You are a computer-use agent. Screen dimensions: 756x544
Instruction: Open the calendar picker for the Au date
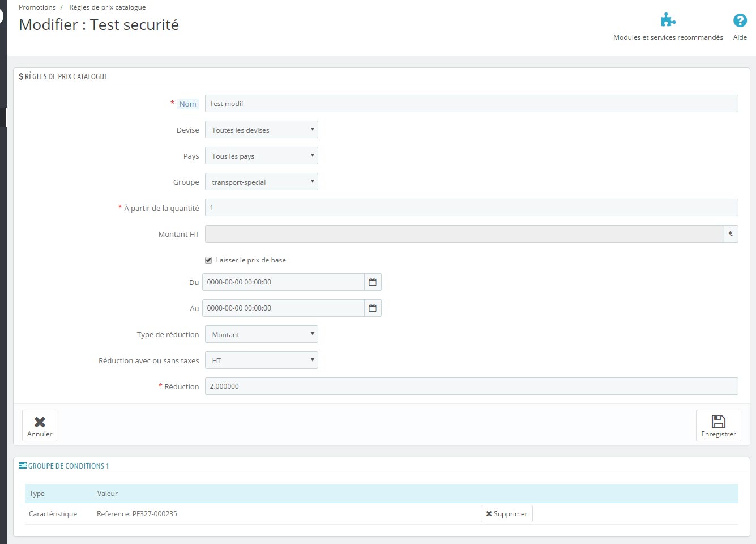373,308
